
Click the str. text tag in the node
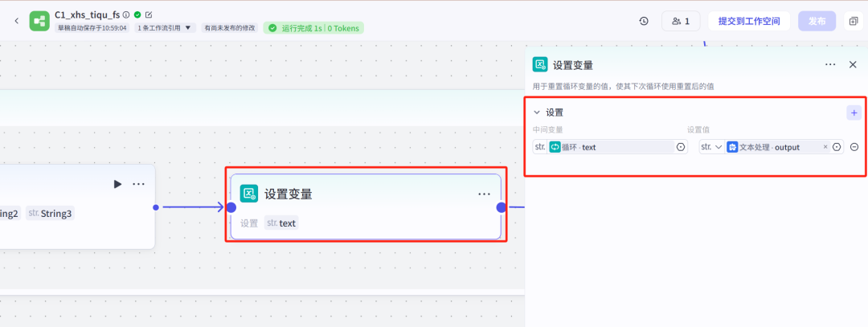coord(281,223)
